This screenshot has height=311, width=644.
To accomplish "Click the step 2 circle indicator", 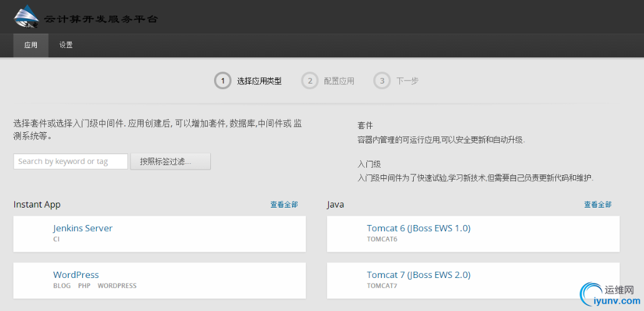I will (x=310, y=81).
